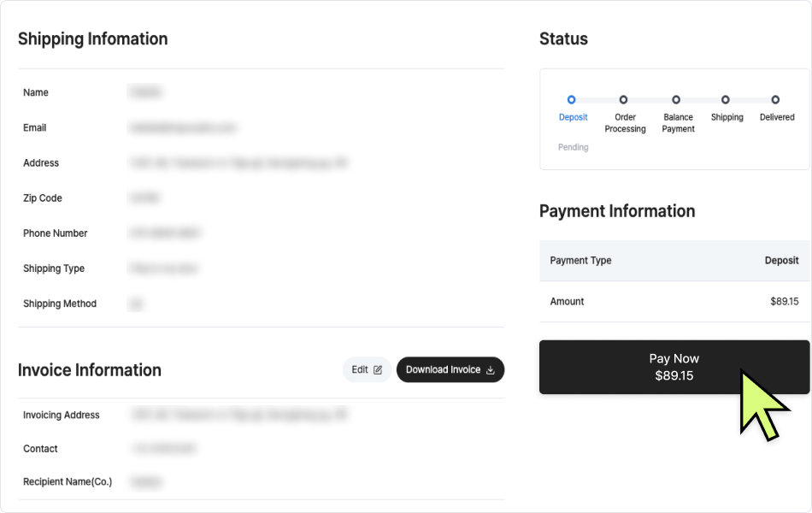Click the blurred shipping Address value

click(x=238, y=162)
